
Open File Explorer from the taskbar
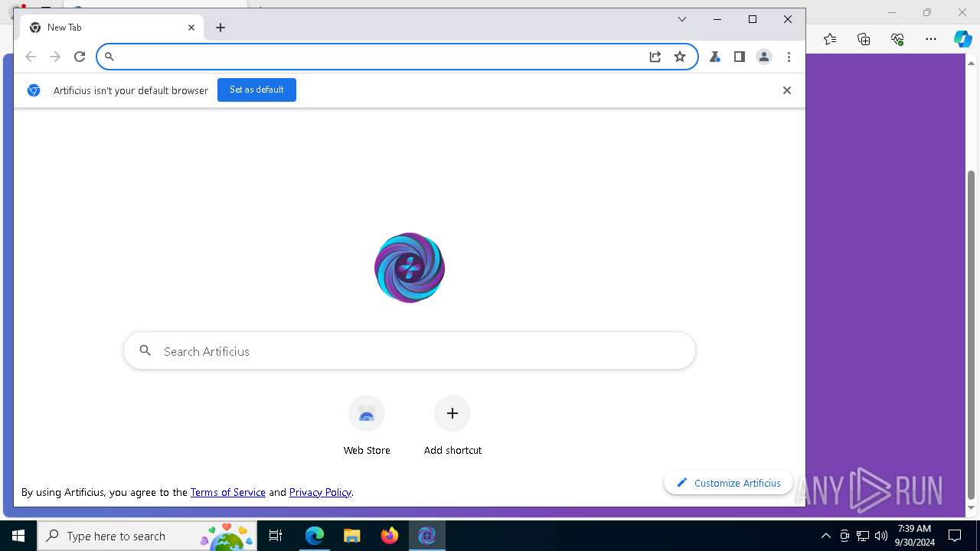(352, 536)
